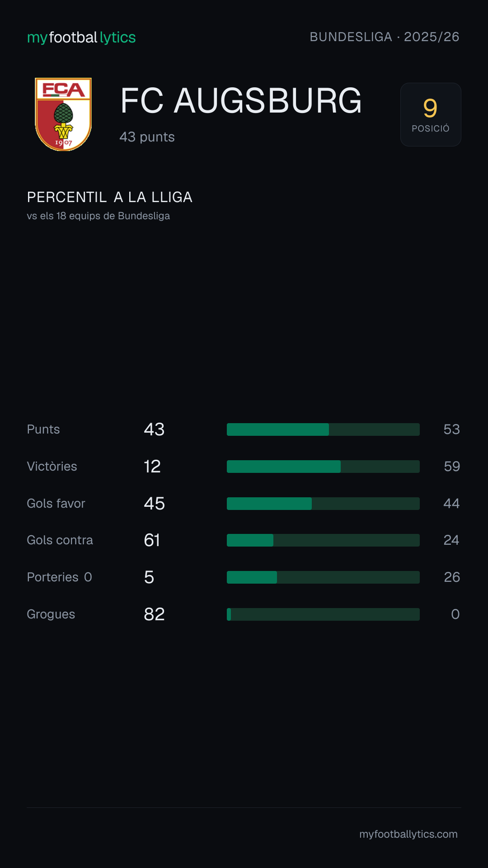The height and width of the screenshot is (868, 488).
Task: Click the 82 Grogues value
Action: point(154,614)
